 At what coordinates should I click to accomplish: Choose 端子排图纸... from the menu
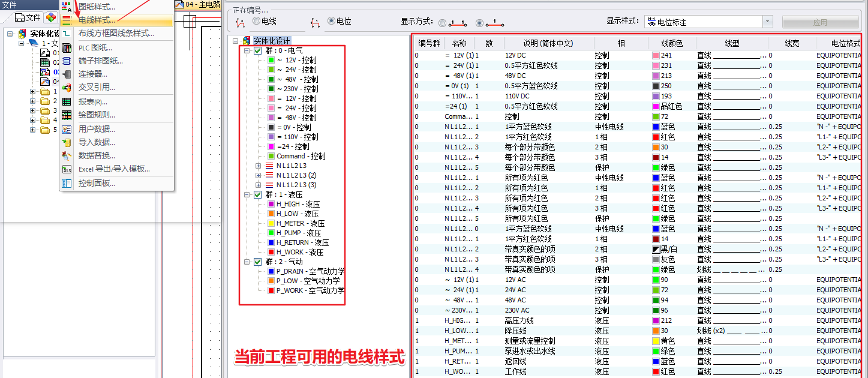tap(116, 61)
